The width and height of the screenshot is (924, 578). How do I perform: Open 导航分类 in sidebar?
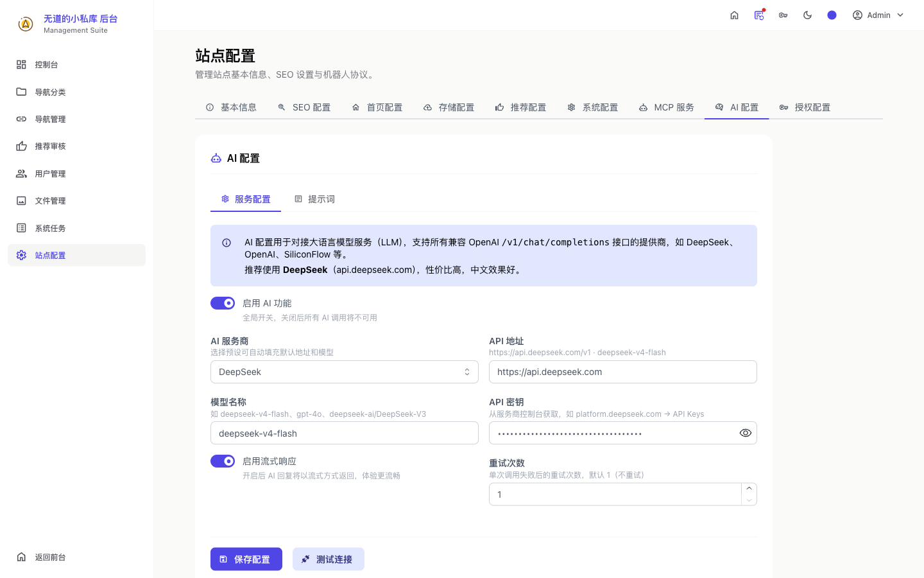point(76,92)
